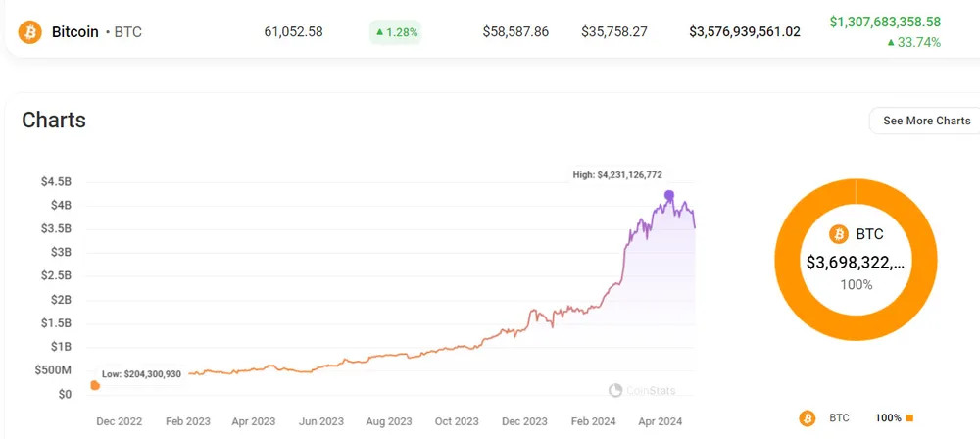Open the Bitcoin name link
This screenshot has height=439, width=980.
coord(75,32)
